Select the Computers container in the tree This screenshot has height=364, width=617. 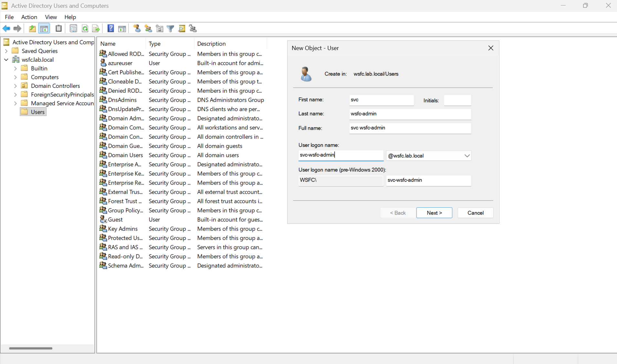click(45, 77)
